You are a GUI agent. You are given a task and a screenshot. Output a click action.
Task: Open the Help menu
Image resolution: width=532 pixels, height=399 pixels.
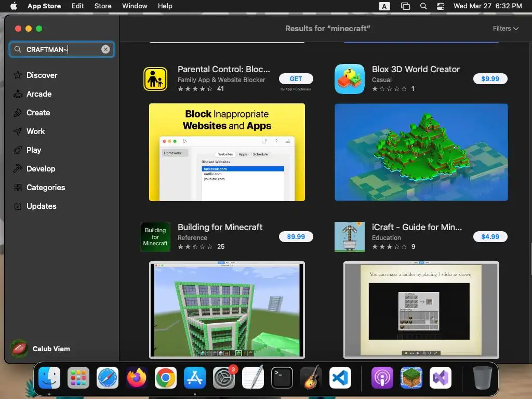pyautogui.click(x=165, y=6)
